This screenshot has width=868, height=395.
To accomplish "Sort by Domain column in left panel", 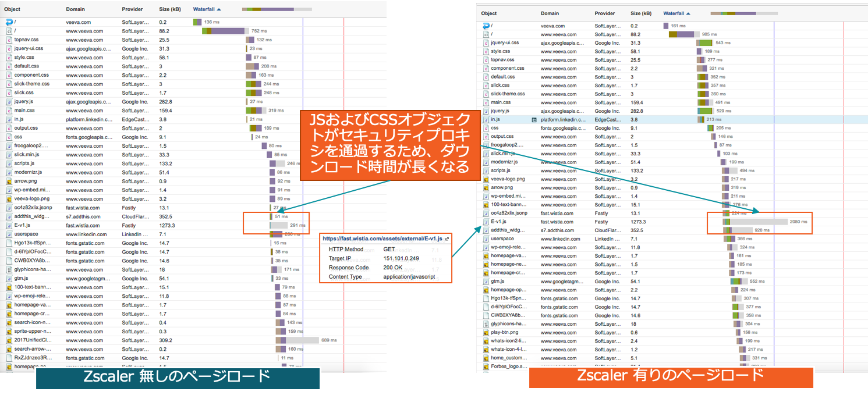I will (75, 9).
